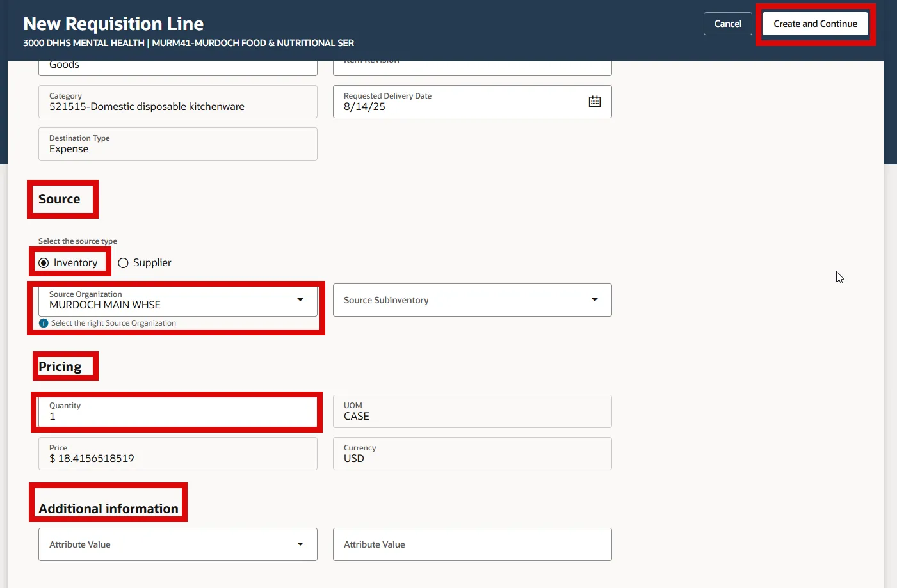Image resolution: width=897 pixels, height=588 pixels.
Task: Click the 8/14/25 delivery date text
Action: (365, 107)
